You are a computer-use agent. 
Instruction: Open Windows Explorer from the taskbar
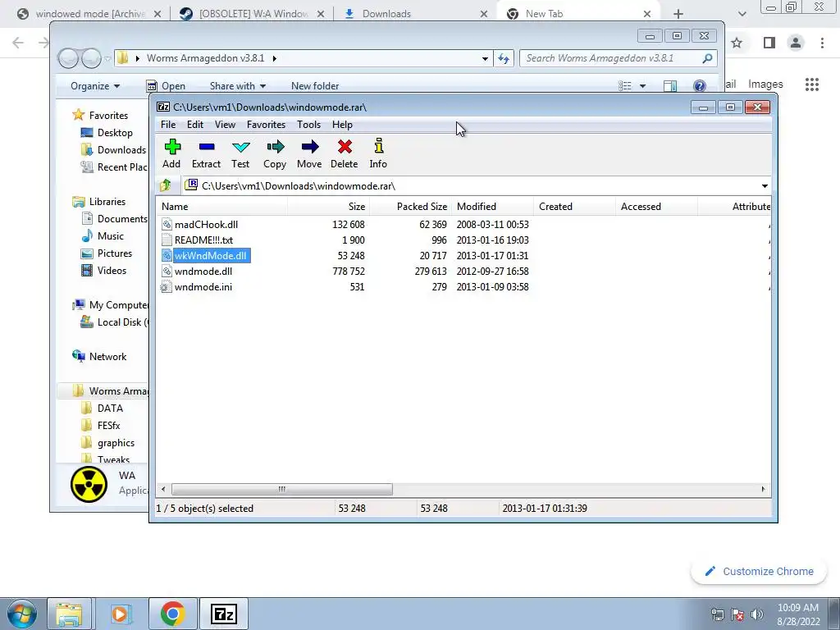69,614
